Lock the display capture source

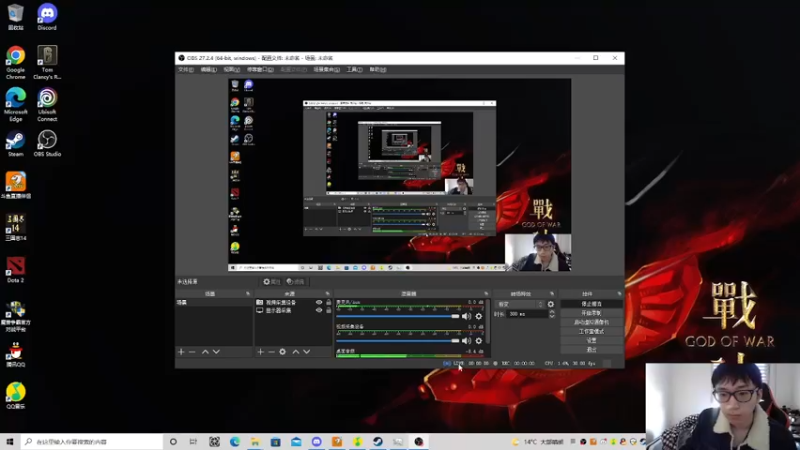click(329, 310)
